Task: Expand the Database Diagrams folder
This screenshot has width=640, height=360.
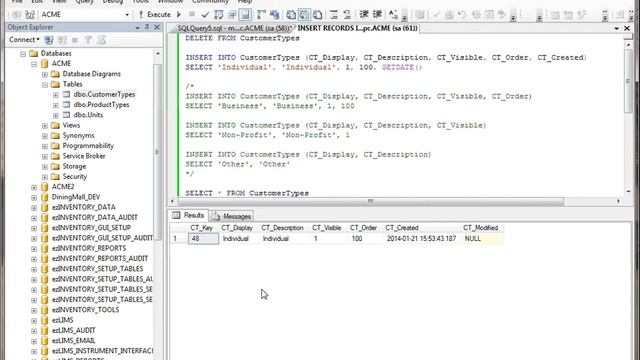Action: (x=45, y=74)
